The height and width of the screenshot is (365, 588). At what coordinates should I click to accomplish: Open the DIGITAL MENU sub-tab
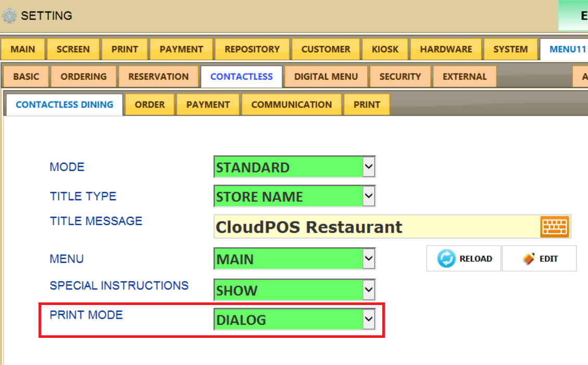tap(326, 77)
